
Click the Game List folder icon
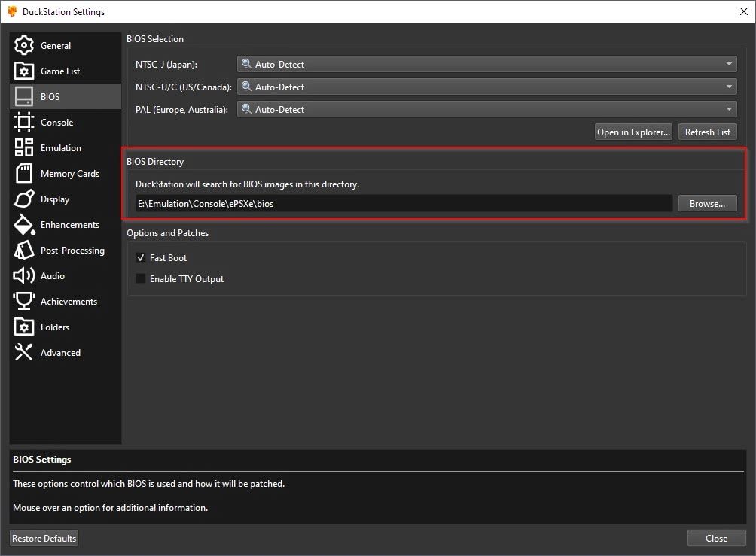[x=23, y=71]
